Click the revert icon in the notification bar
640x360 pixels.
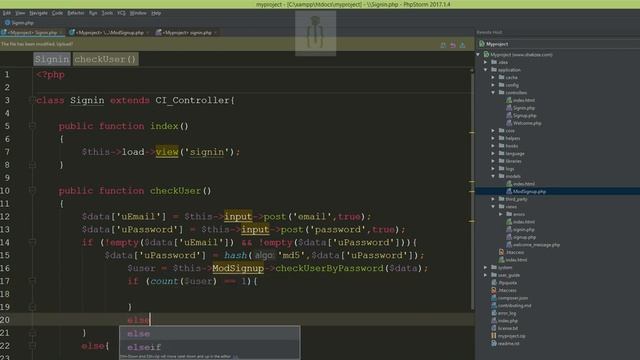[x=453, y=45]
